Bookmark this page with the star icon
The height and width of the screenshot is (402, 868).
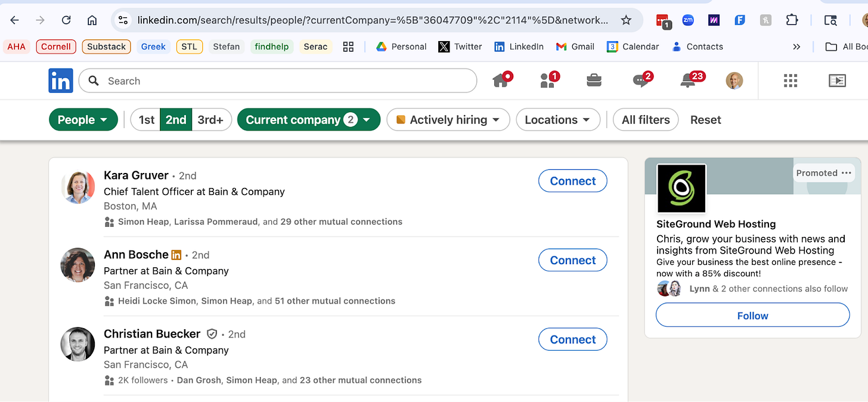point(626,20)
